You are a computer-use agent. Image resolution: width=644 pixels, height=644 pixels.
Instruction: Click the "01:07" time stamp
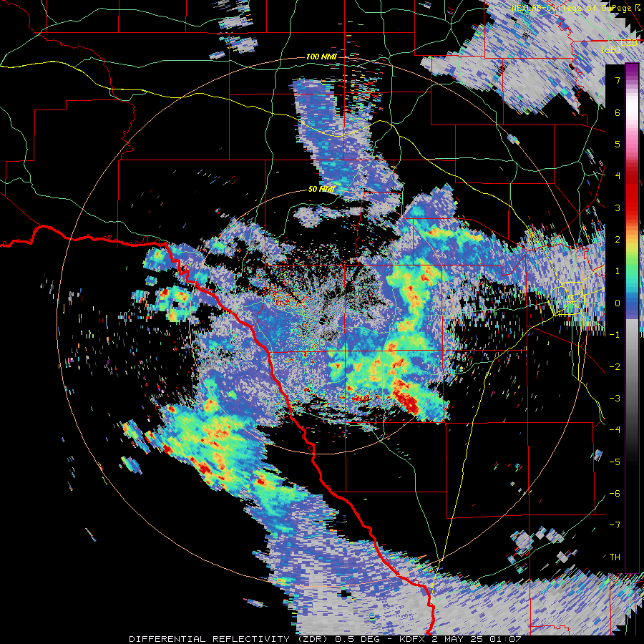tap(504, 639)
